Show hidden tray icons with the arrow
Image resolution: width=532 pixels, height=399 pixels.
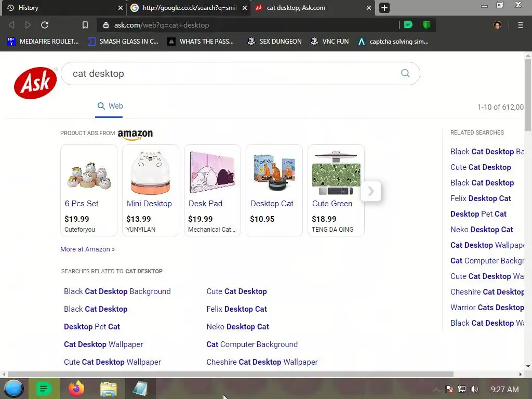[436, 390]
